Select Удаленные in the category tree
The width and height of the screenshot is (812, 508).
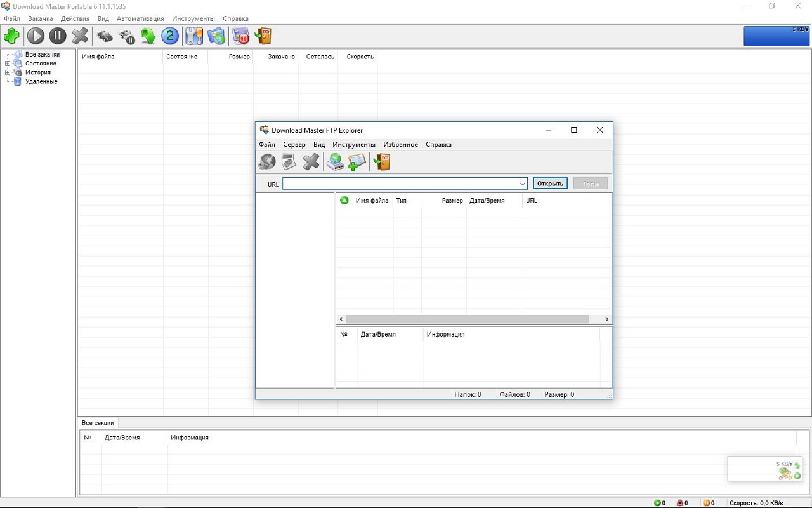click(x=41, y=81)
